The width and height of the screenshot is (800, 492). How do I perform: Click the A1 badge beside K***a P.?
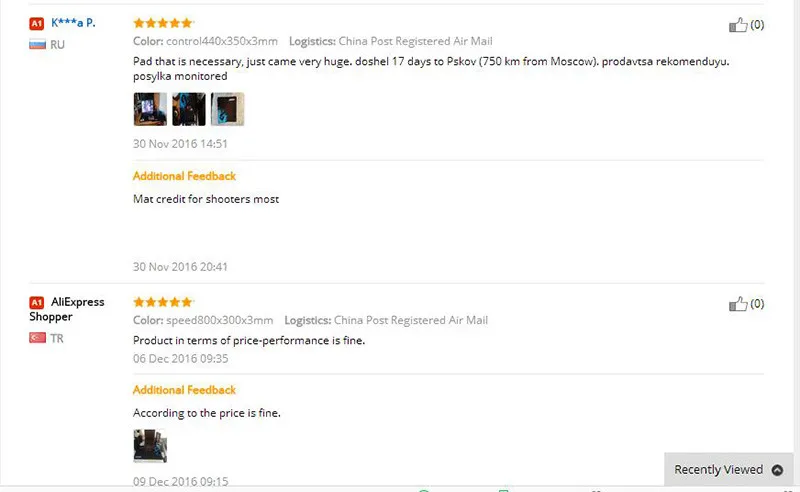[37, 23]
